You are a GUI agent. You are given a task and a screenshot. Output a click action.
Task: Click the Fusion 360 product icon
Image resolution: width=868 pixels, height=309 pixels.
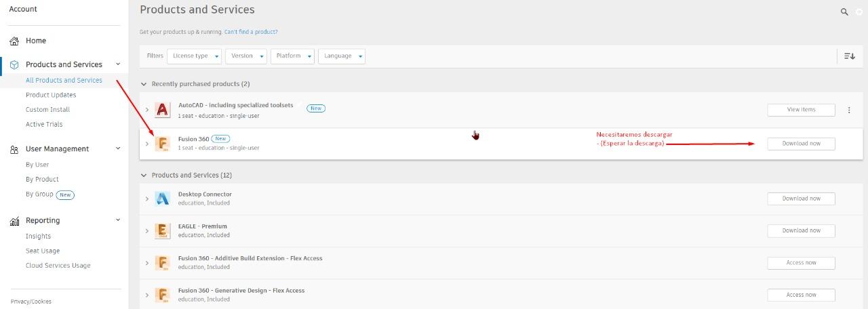point(162,144)
